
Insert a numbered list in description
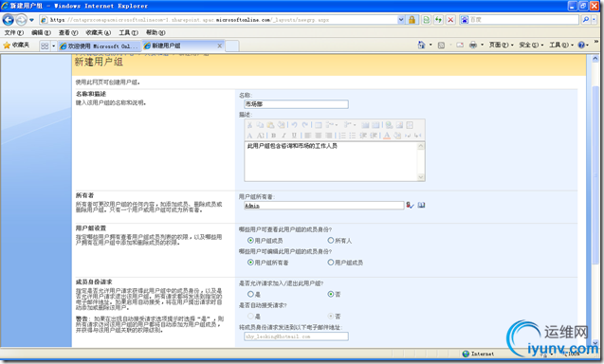tap(342, 136)
